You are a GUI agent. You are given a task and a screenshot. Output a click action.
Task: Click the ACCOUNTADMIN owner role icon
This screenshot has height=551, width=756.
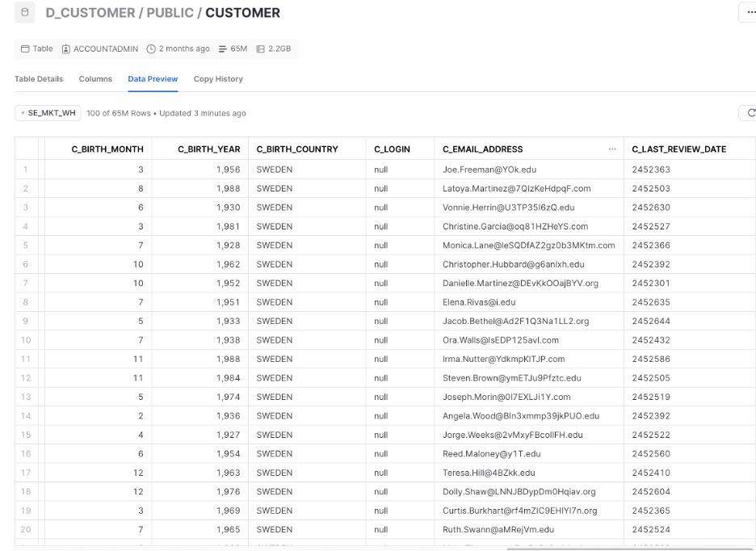pos(66,49)
